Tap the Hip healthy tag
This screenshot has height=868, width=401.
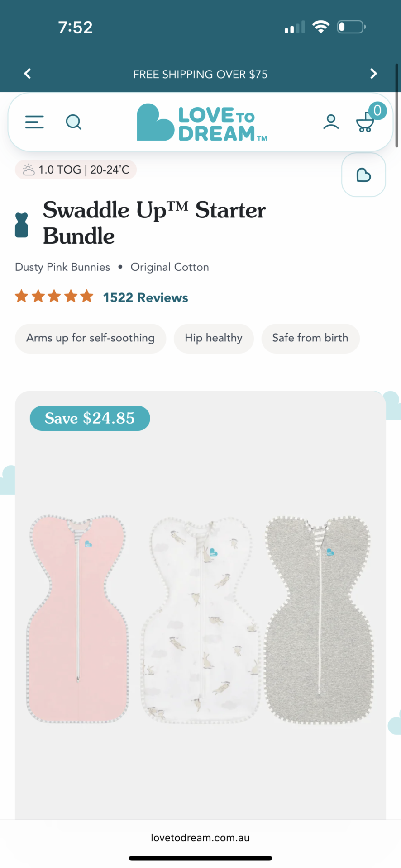click(214, 338)
